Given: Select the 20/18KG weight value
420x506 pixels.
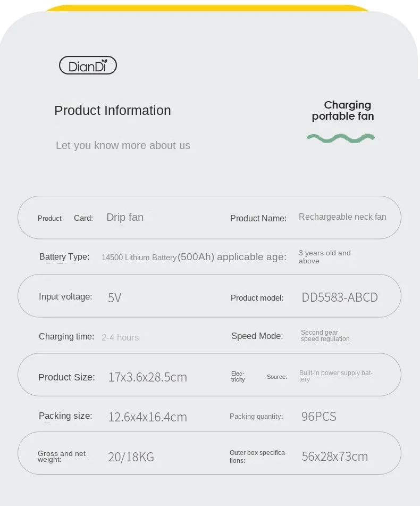Looking at the screenshot, I should tap(131, 457).
